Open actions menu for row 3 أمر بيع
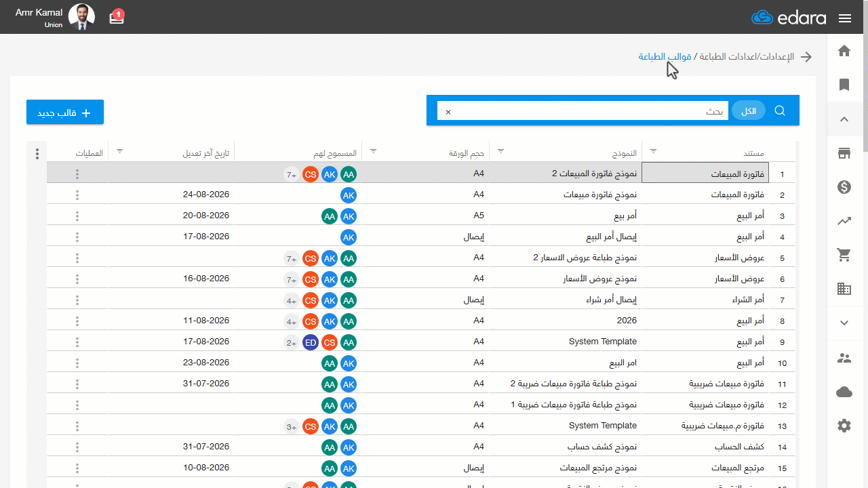The width and height of the screenshot is (868, 488). coord(77,216)
